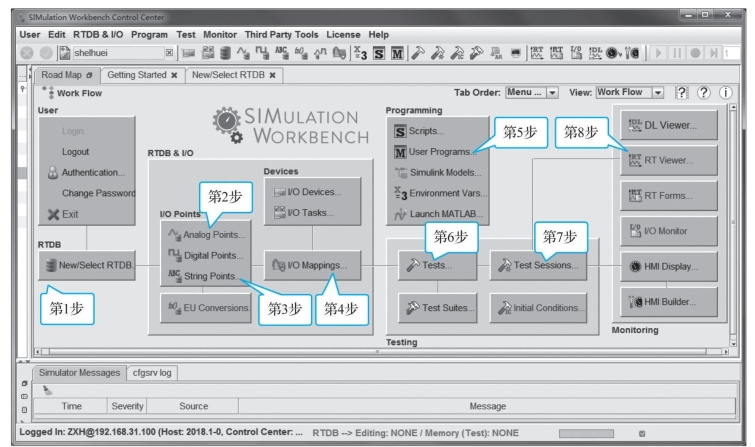Screen dimensions: 755x447
Task: Open the RTDB & I/O menu
Action: [x=98, y=35]
